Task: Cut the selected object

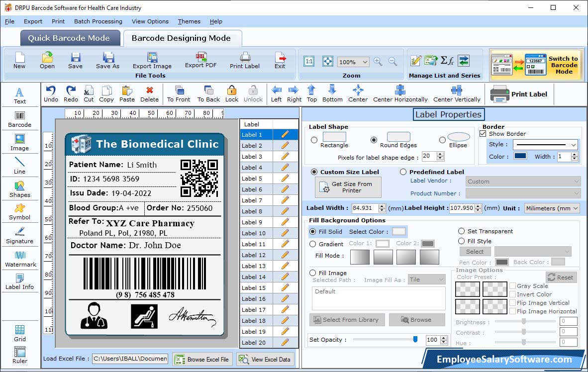Action: [89, 94]
